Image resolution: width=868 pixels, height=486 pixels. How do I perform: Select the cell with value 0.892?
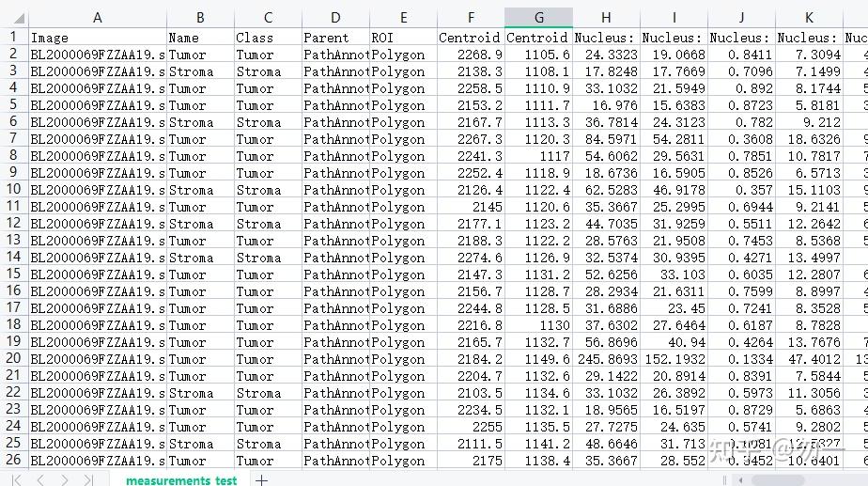(x=742, y=88)
